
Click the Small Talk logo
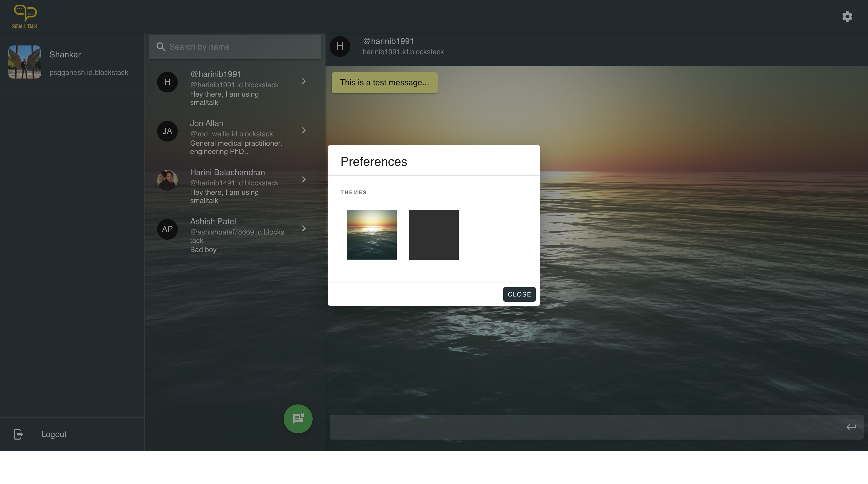(25, 17)
